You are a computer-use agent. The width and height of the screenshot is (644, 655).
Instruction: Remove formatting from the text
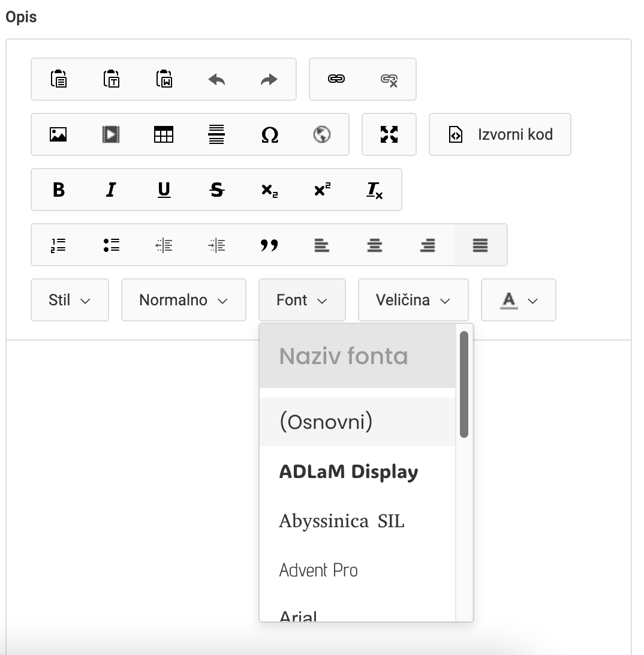(375, 190)
